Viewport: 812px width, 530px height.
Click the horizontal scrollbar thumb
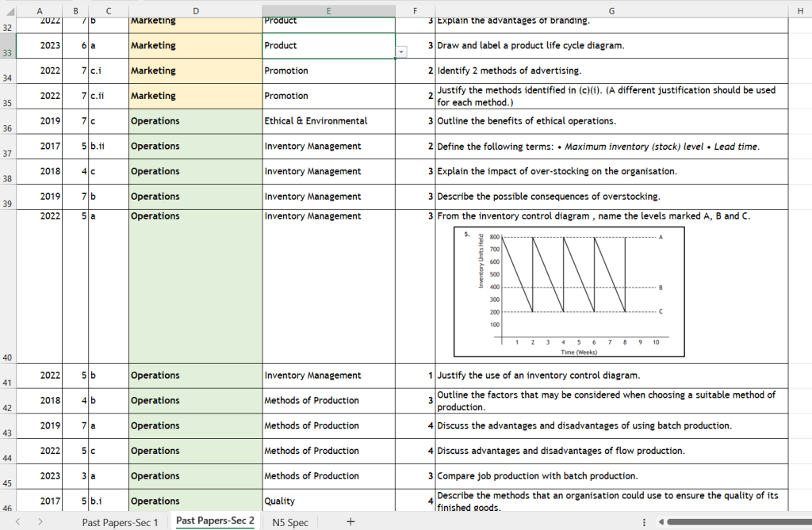pos(737,522)
